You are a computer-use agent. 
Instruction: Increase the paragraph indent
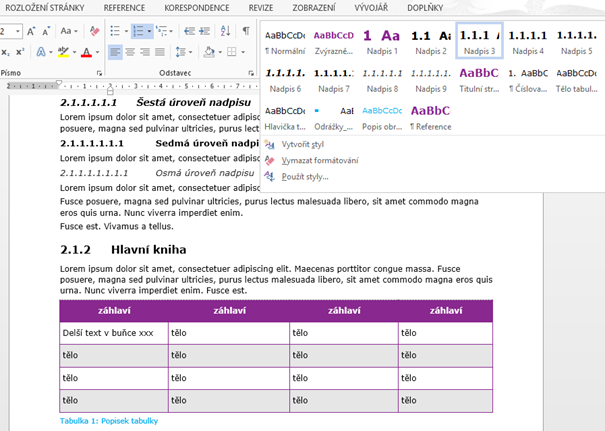(x=203, y=31)
